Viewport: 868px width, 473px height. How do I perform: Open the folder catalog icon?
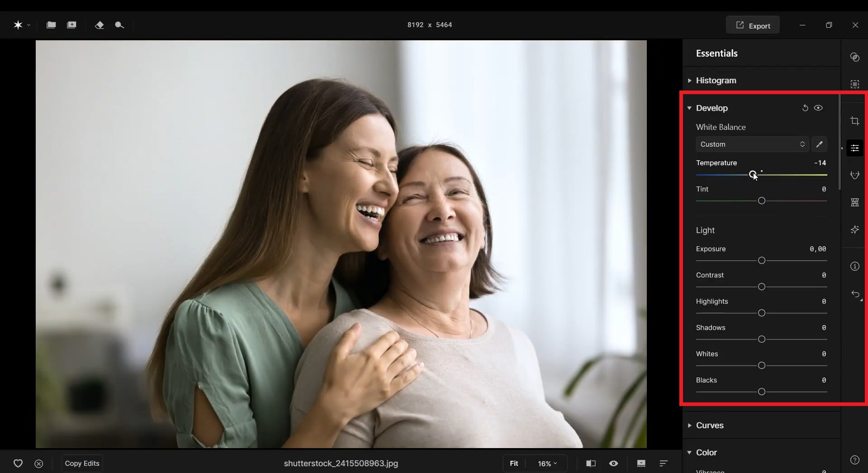point(51,25)
